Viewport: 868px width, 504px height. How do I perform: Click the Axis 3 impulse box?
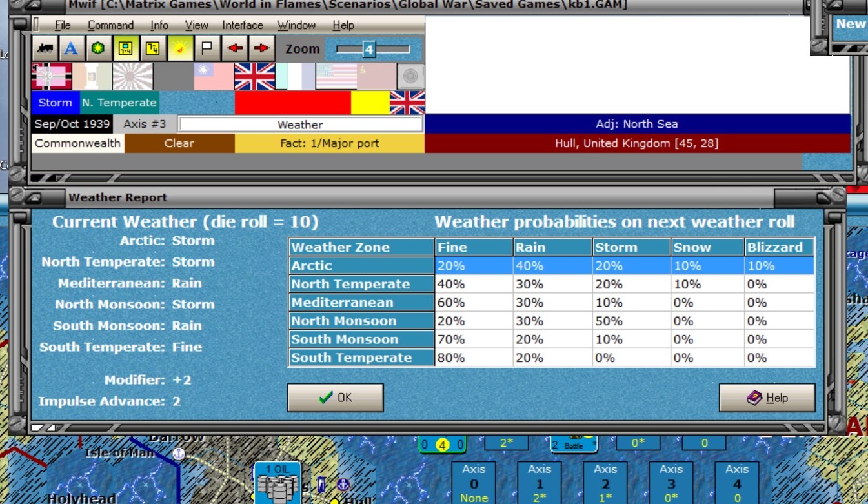point(671,483)
